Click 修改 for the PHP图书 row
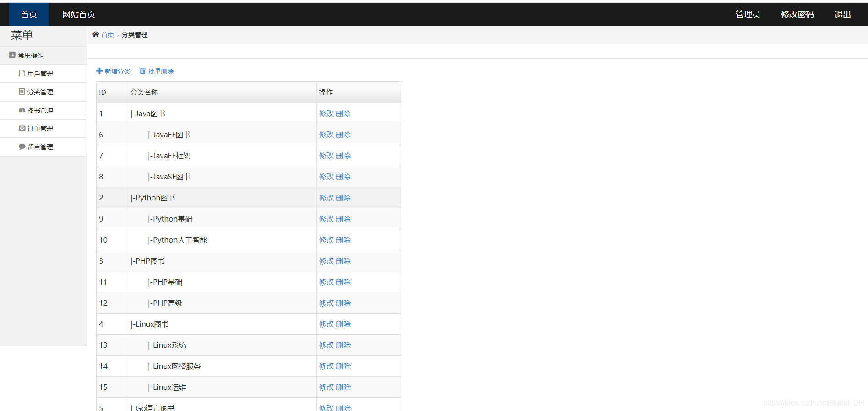The image size is (868, 411). point(326,261)
